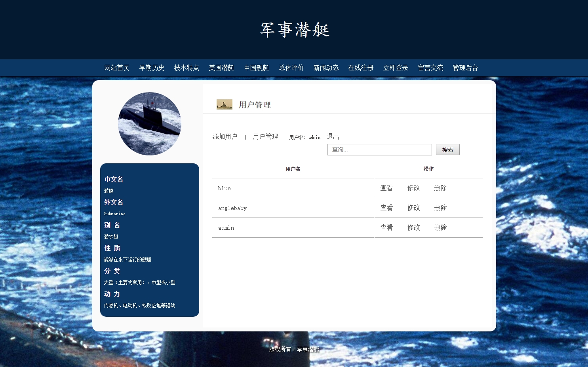This screenshot has height=367, width=588.
Task: Log out with the 退出 link
Action: [333, 136]
